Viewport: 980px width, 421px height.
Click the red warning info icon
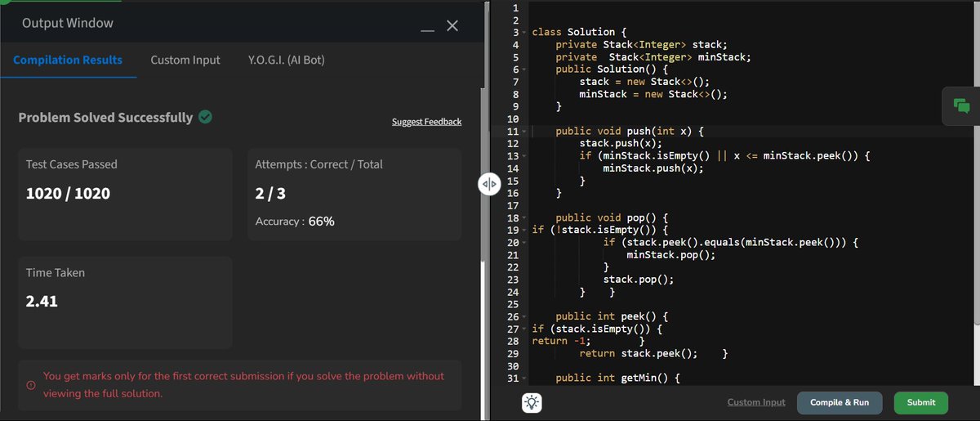point(31,385)
